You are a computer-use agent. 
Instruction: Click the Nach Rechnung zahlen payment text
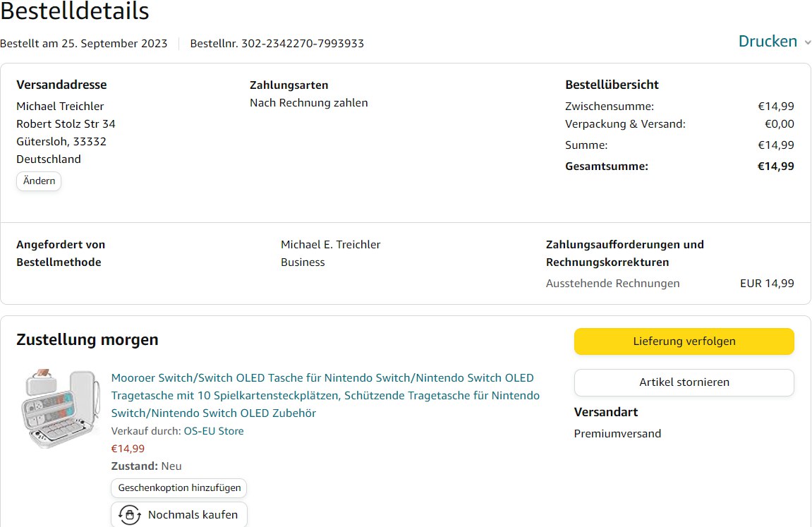point(308,103)
